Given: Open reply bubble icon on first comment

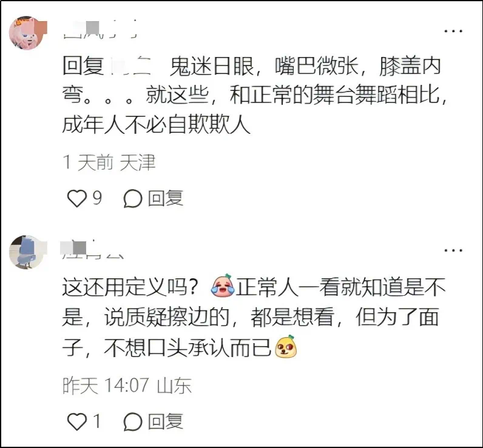Looking at the screenshot, I should pos(133,198).
